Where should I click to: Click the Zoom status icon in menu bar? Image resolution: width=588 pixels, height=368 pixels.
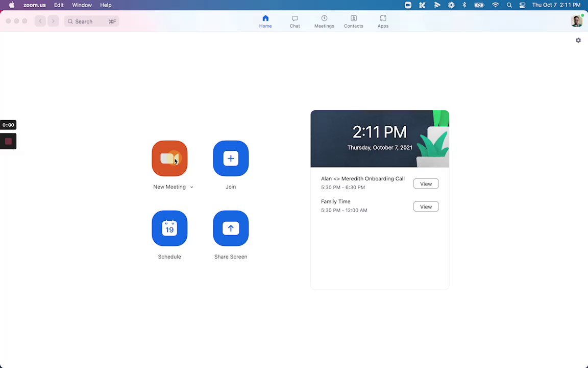point(408,5)
